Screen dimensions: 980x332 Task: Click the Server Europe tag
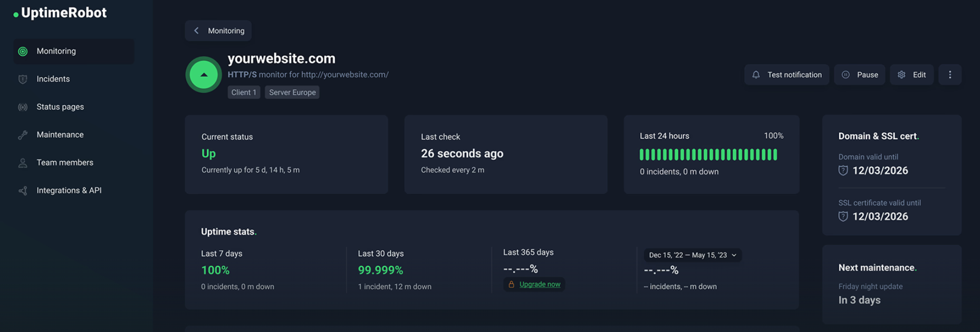click(x=292, y=92)
